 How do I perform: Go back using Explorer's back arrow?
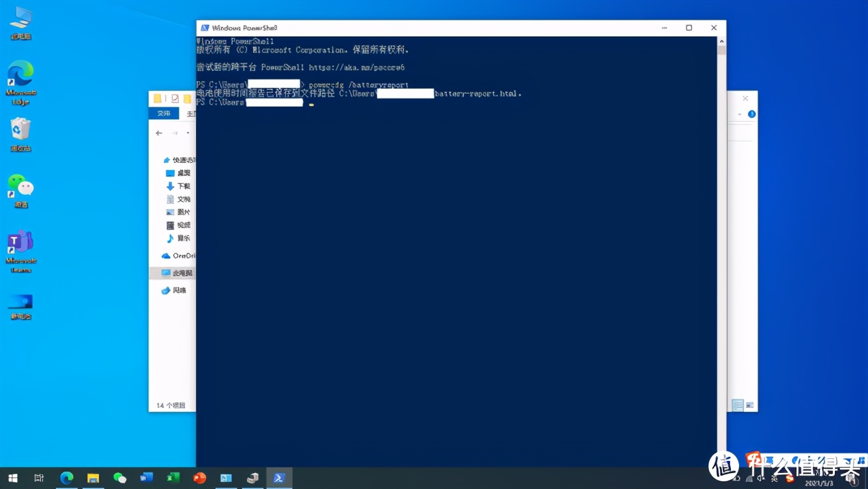(x=159, y=133)
